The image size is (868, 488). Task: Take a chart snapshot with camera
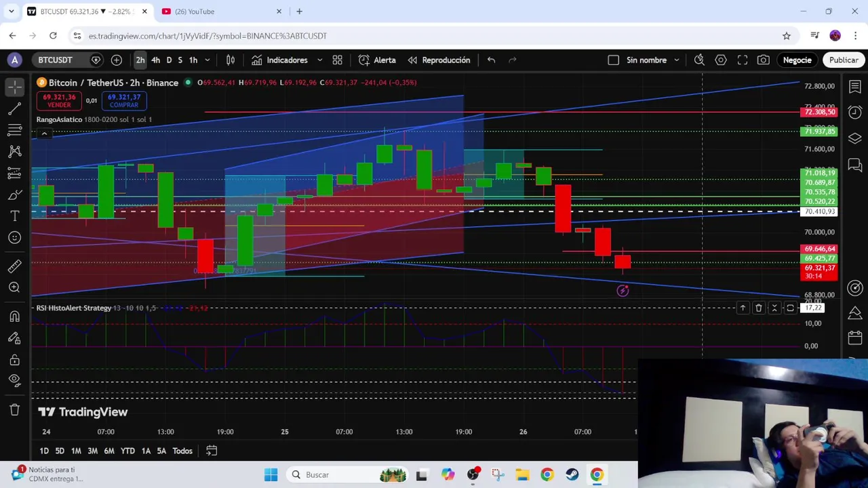[x=764, y=60]
